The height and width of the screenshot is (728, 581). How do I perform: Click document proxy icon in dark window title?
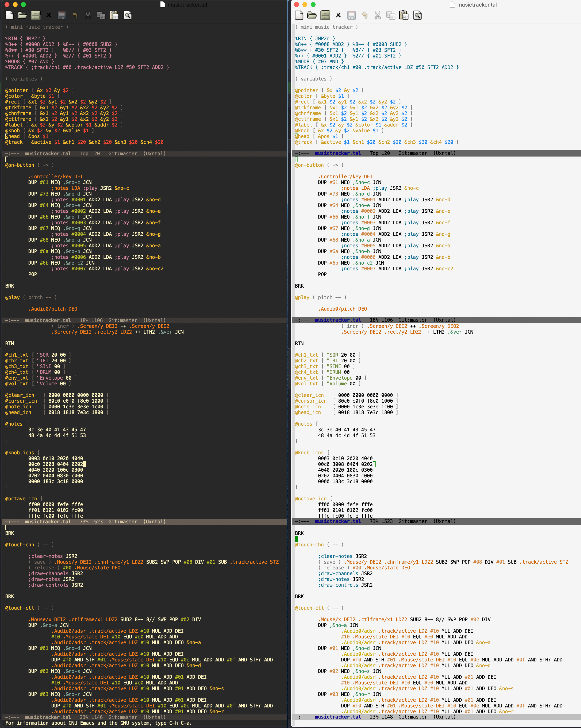point(163,5)
